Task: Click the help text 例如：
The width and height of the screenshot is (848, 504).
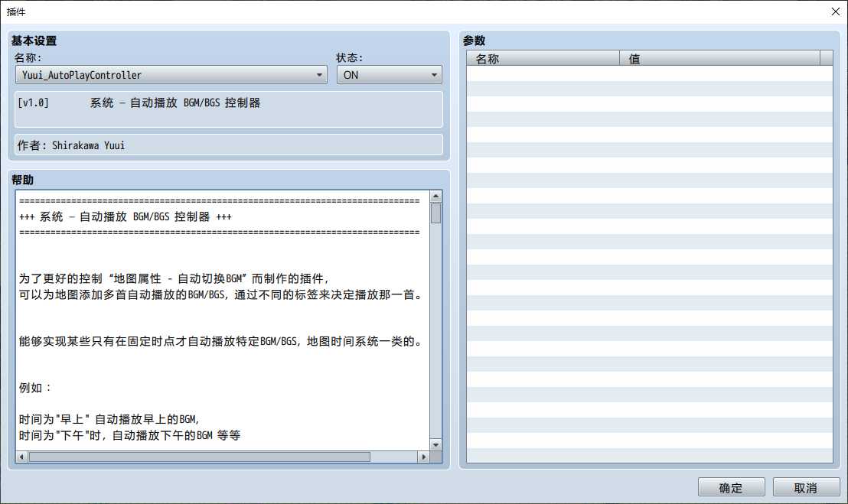Action: click(35, 388)
